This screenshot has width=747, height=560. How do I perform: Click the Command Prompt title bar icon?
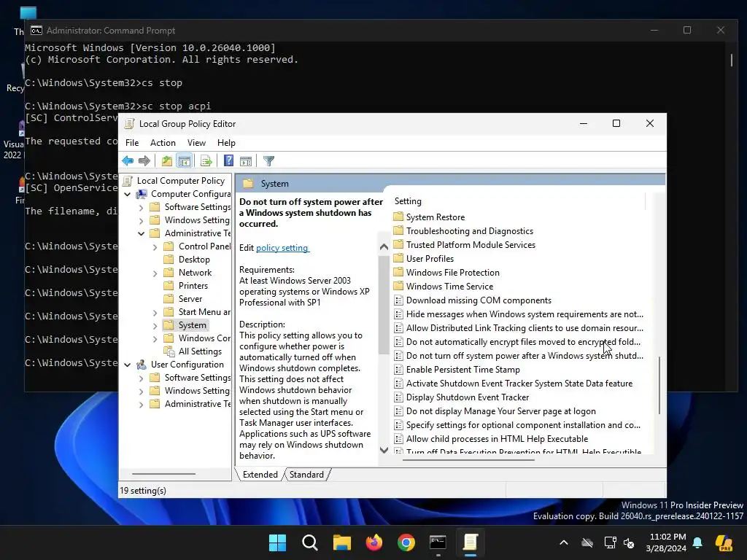[x=36, y=31]
